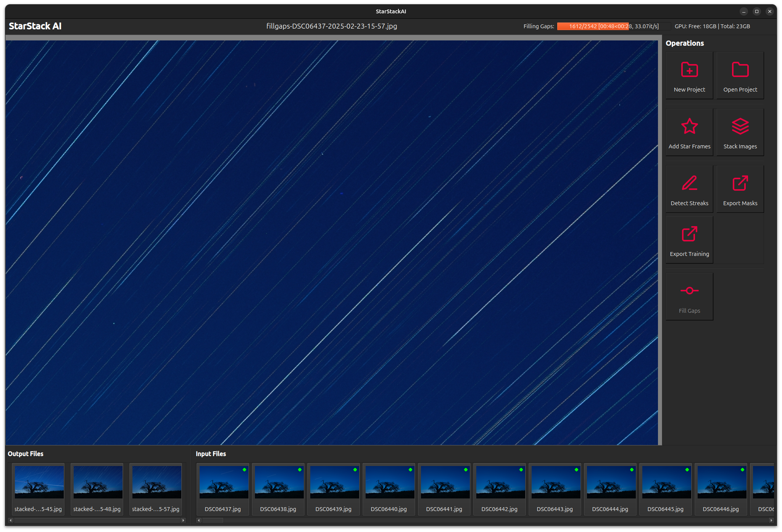
Task: Click the Export Masks icon
Action: (740, 183)
